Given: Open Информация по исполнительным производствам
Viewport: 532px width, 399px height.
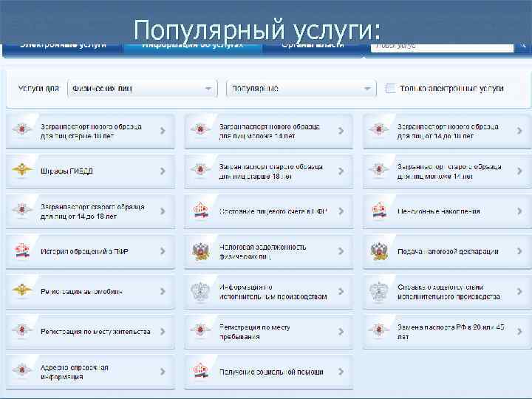Looking at the screenshot, I should coord(269,291).
